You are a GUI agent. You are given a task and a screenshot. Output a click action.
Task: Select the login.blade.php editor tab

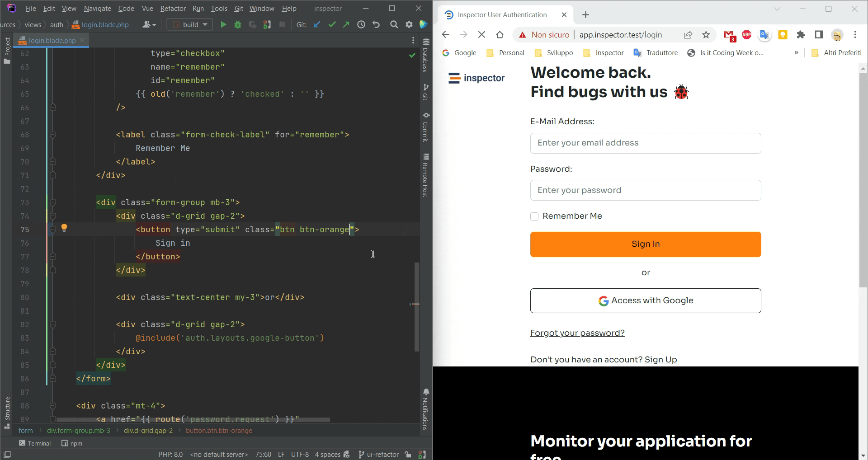pos(52,41)
